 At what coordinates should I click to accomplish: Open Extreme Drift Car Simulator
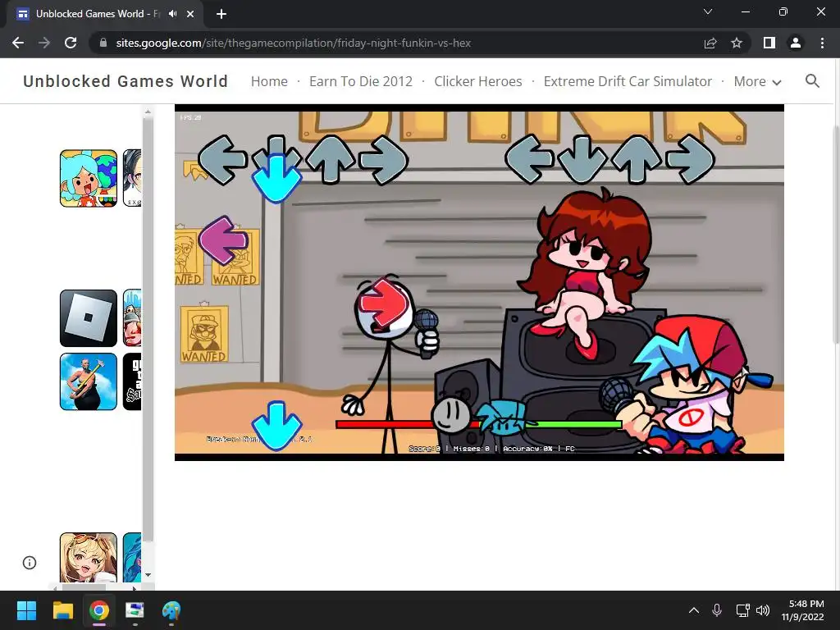[x=628, y=81]
